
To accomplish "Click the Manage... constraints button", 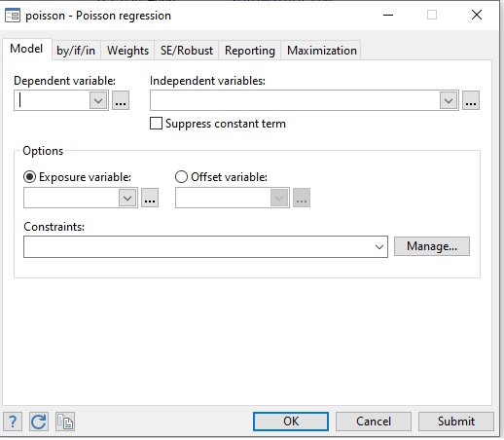I will pyautogui.click(x=432, y=246).
